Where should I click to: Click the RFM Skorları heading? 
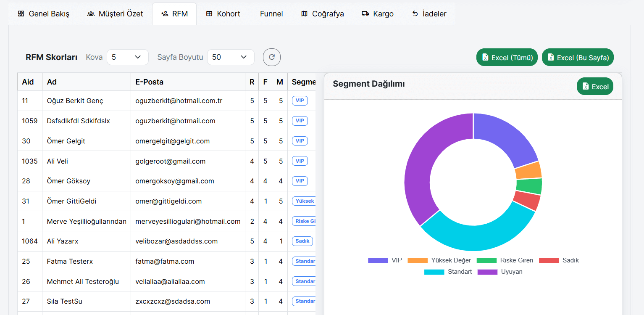coord(51,57)
